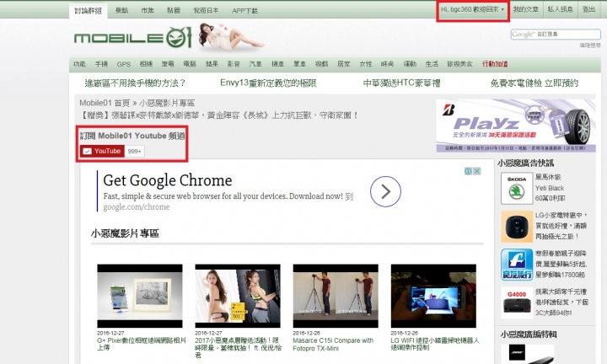Click the Google custom search field
Image resolution: width=607 pixels, height=364 pixels.
tap(556, 34)
